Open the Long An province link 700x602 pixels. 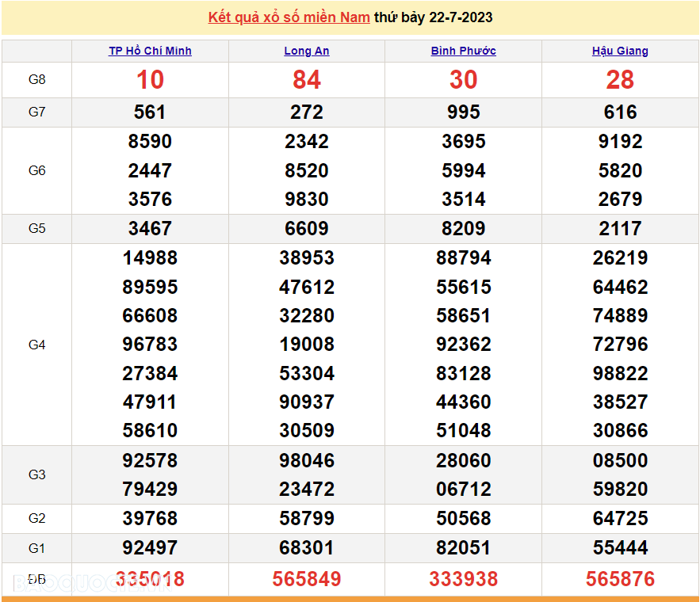307,51
